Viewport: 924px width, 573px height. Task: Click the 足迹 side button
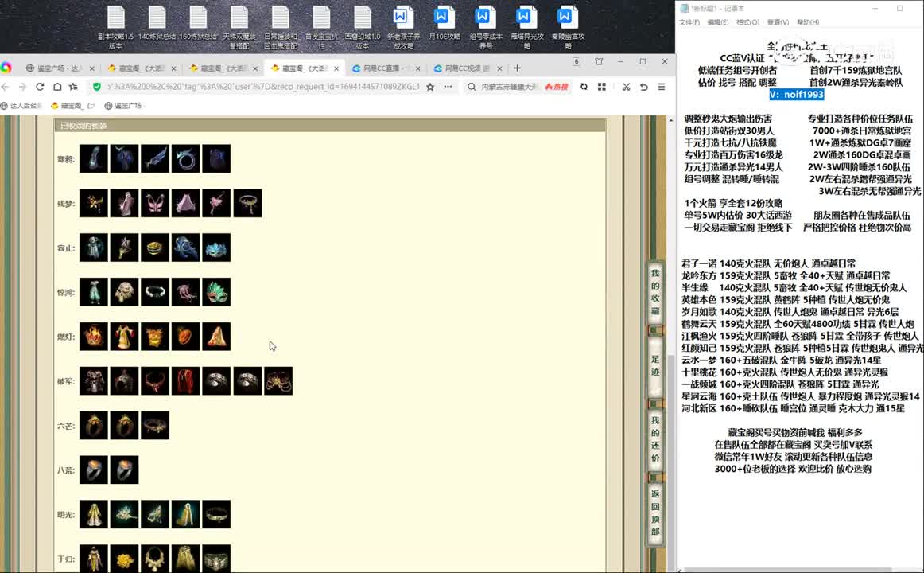655,365
